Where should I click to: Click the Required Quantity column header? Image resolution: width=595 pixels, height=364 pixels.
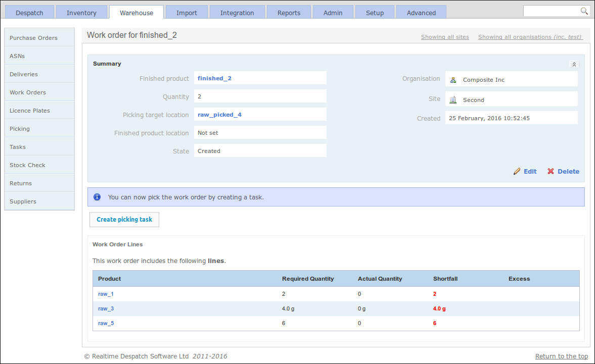pos(308,279)
